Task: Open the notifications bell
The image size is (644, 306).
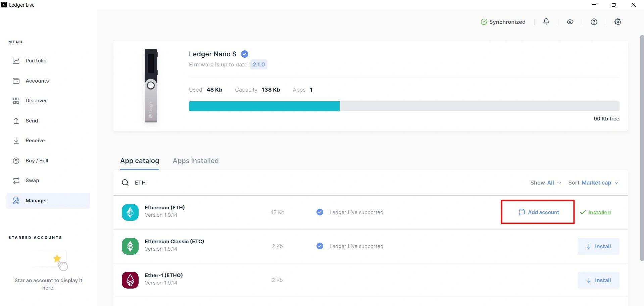Action: click(x=546, y=21)
